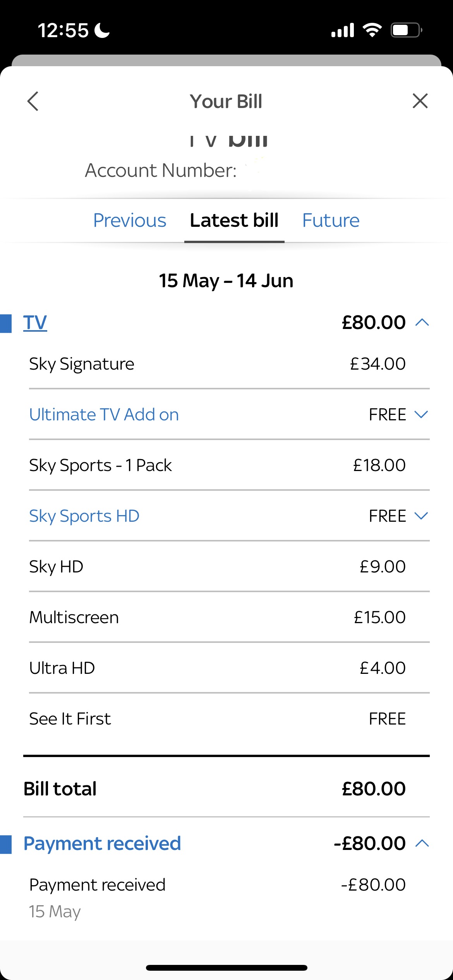This screenshot has width=453, height=980.
Task: Tap the Ultimate TV Add on link
Action: (x=104, y=415)
